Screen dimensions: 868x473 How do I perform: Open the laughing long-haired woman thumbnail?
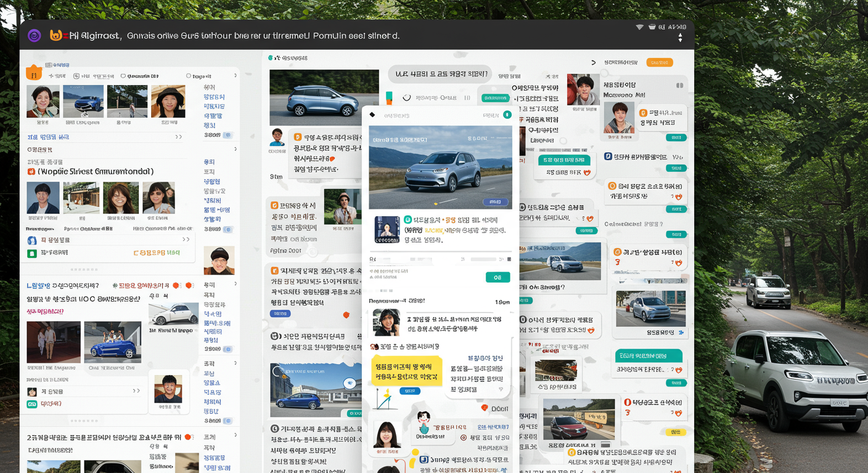[x=121, y=198]
